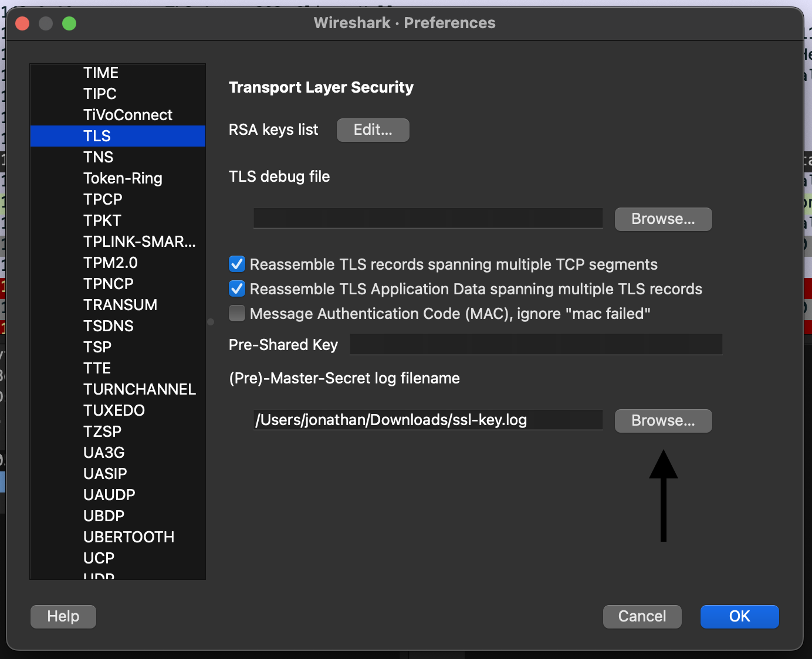The width and height of the screenshot is (812, 659).
Task: Select TNS in the protocol list
Action: [117, 157]
